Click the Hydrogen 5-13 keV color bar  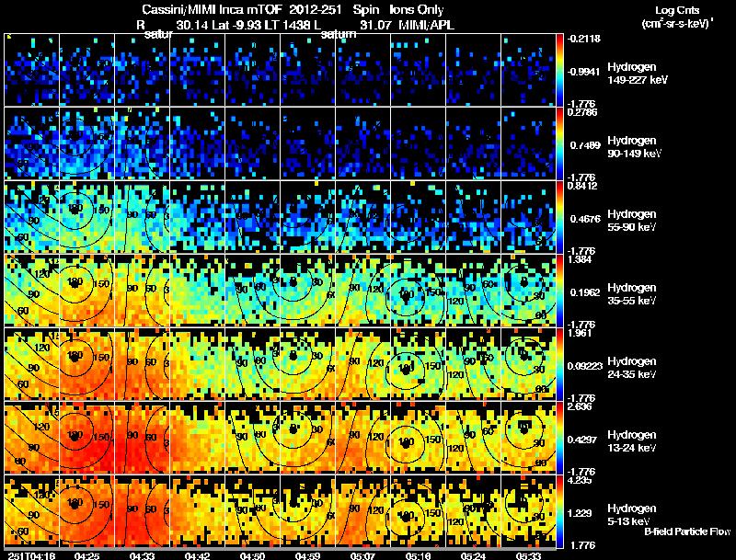pyautogui.click(x=559, y=511)
